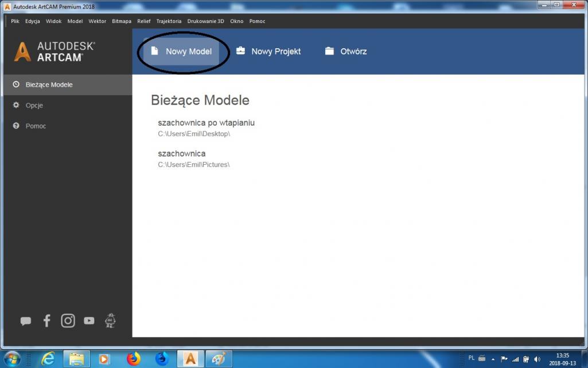Image resolution: width=588 pixels, height=368 pixels.
Task: Click the YouTube icon
Action: pos(89,321)
